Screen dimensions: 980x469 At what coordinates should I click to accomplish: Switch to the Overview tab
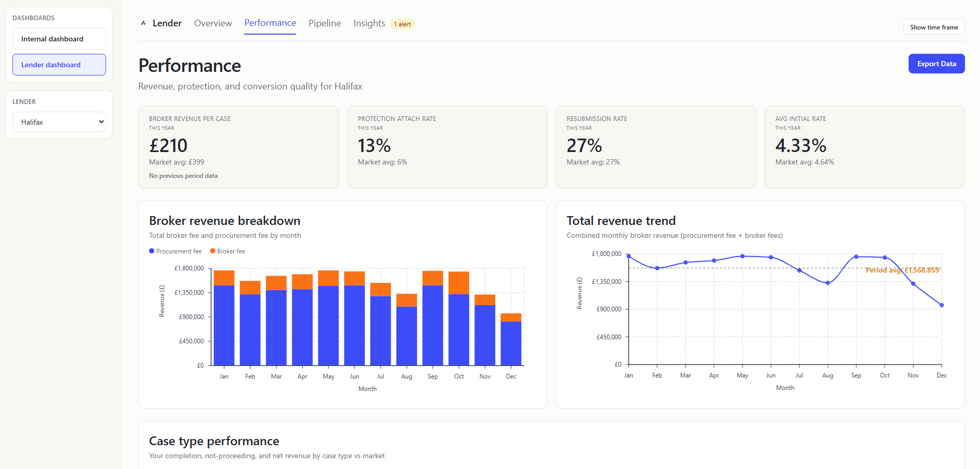click(x=213, y=23)
